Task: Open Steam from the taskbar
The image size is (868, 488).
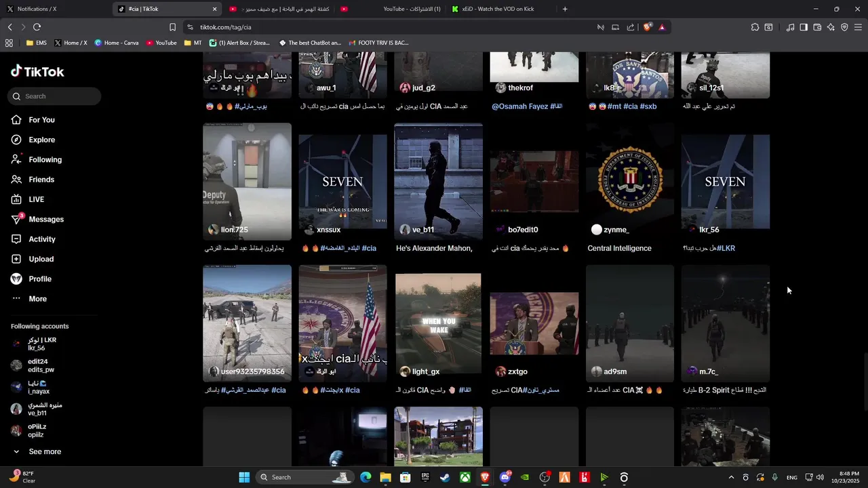Action: tap(445, 477)
